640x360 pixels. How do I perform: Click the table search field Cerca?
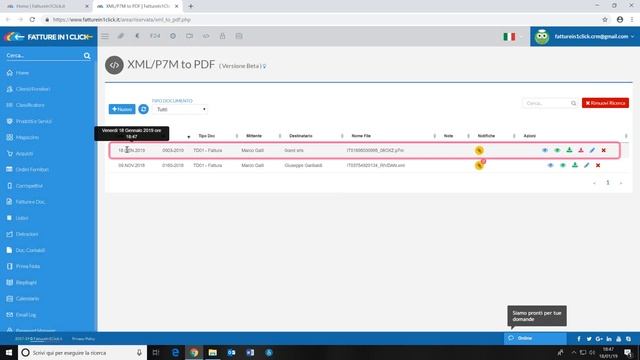click(551, 103)
